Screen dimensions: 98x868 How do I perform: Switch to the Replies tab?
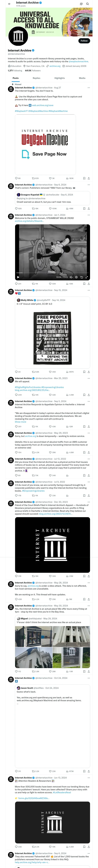36,78
